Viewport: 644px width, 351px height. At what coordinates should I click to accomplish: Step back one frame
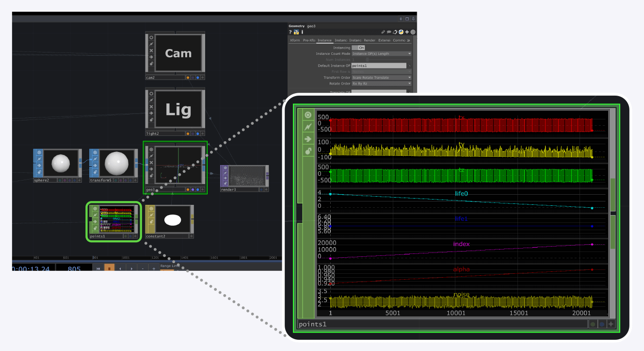click(120, 268)
